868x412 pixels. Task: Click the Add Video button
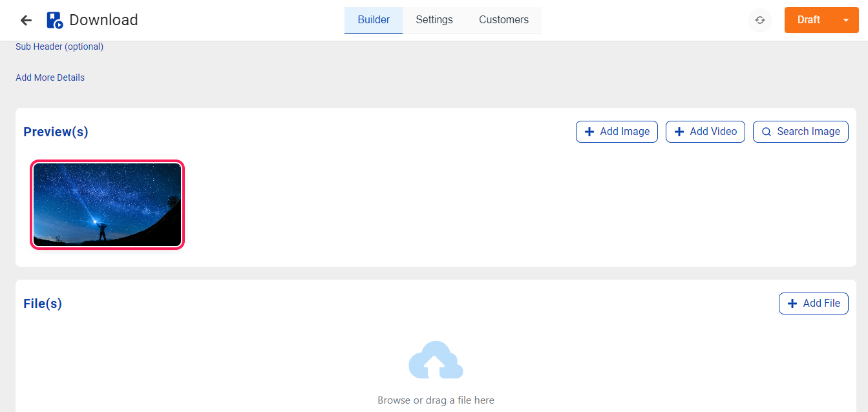pyautogui.click(x=705, y=132)
